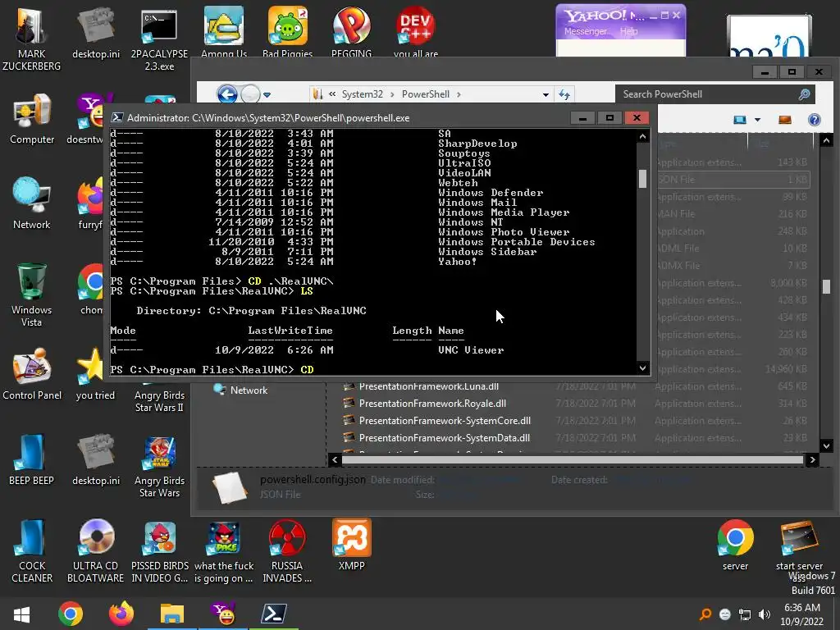Expand the address bar chevron after PowerShell

pyautogui.click(x=459, y=94)
